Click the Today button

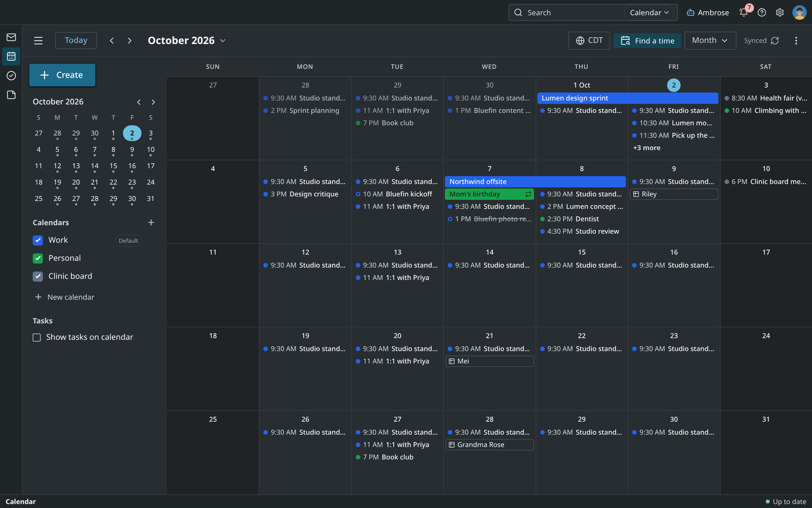pos(76,41)
